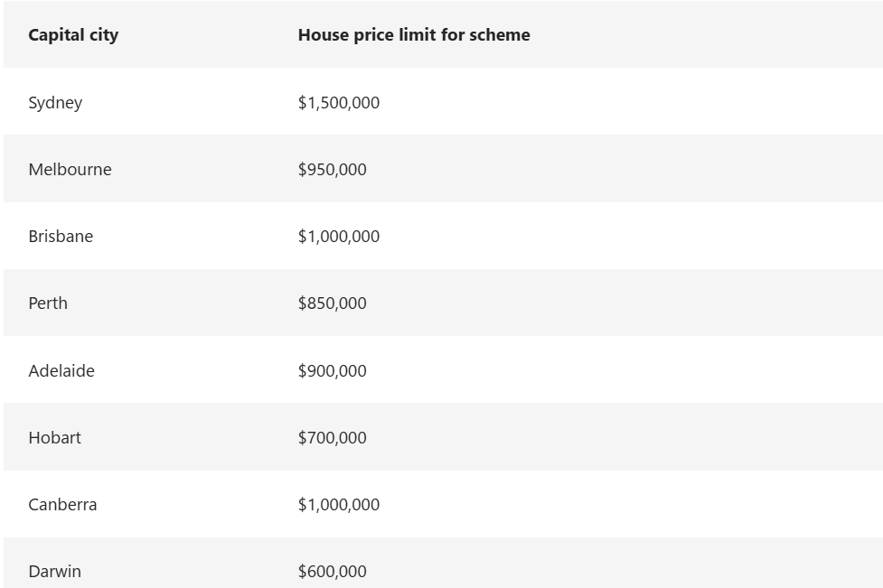Click the "House price limit for scheme" header
This screenshot has width=883, height=588.
(x=414, y=35)
